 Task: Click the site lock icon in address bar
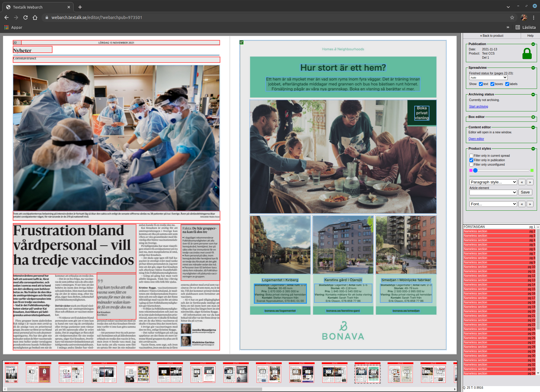(x=47, y=17)
